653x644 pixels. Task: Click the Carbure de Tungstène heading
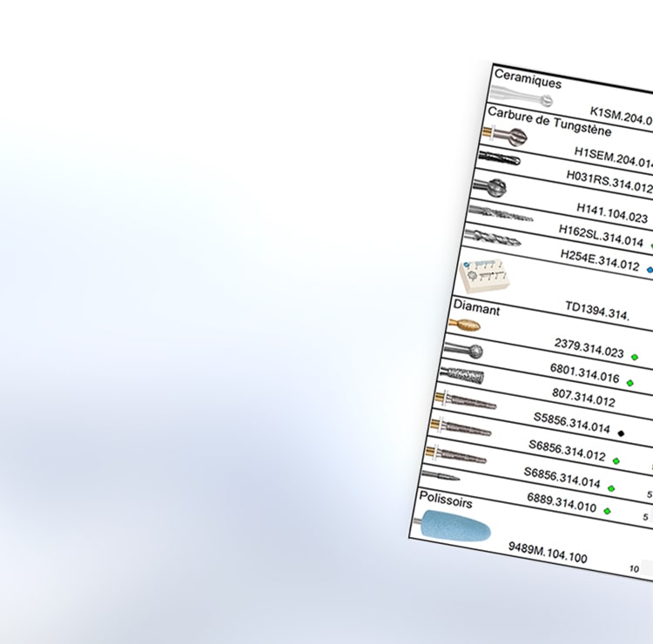pyautogui.click(x=549, y=122)
